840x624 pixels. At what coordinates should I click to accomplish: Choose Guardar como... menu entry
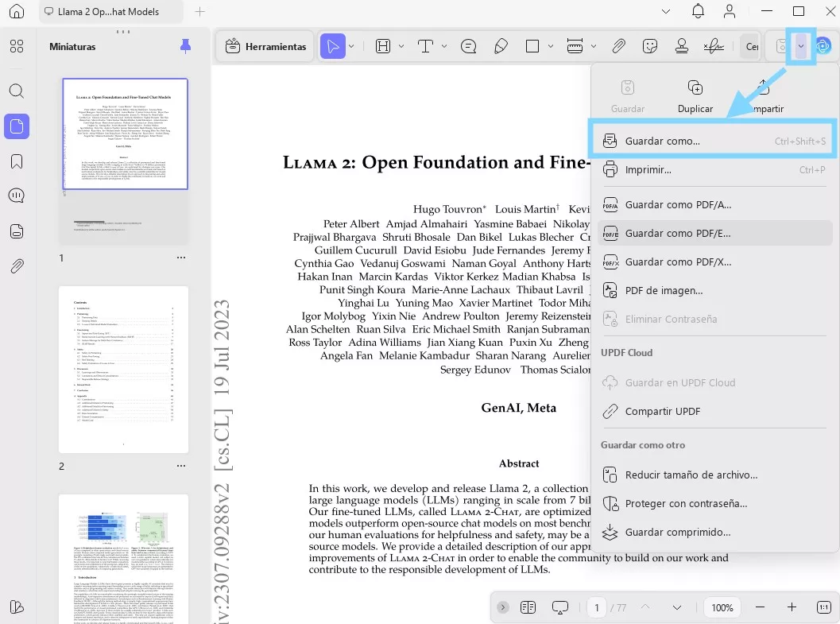[x=714, y=141]
